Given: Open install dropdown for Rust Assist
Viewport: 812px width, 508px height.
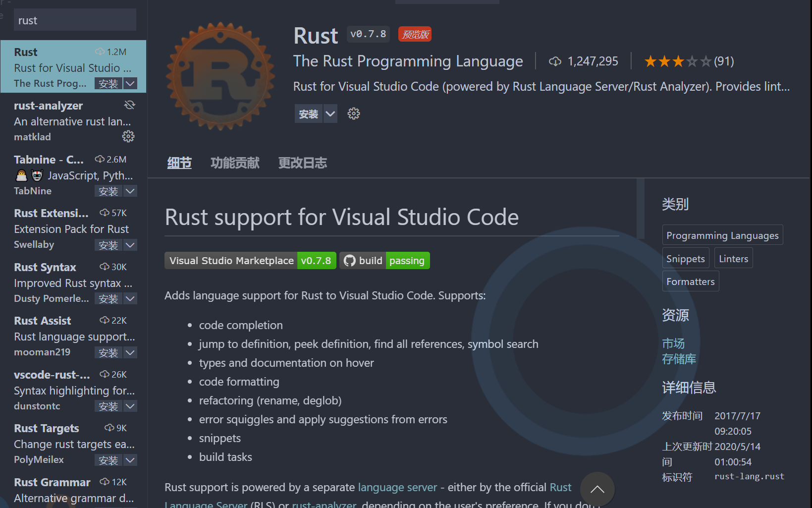Looking at the screenshot, I should 130,352.
